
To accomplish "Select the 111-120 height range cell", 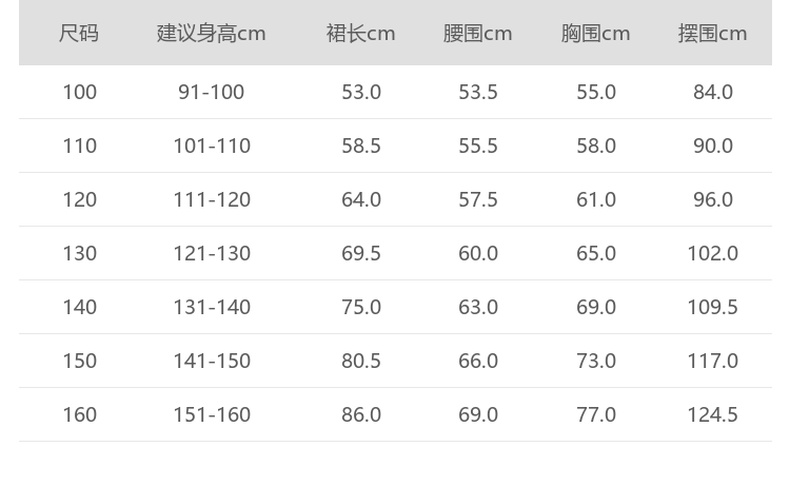I will [x=211, y=200].
